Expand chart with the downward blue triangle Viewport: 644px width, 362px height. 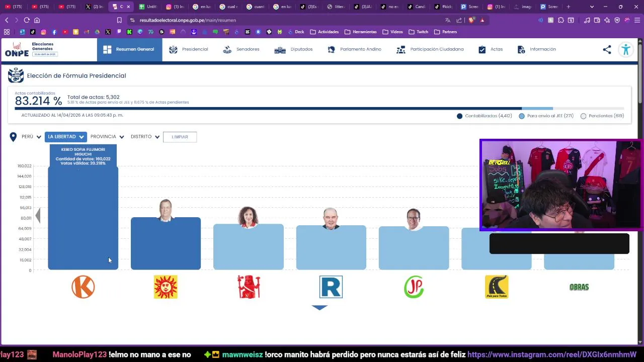[319, 308]
